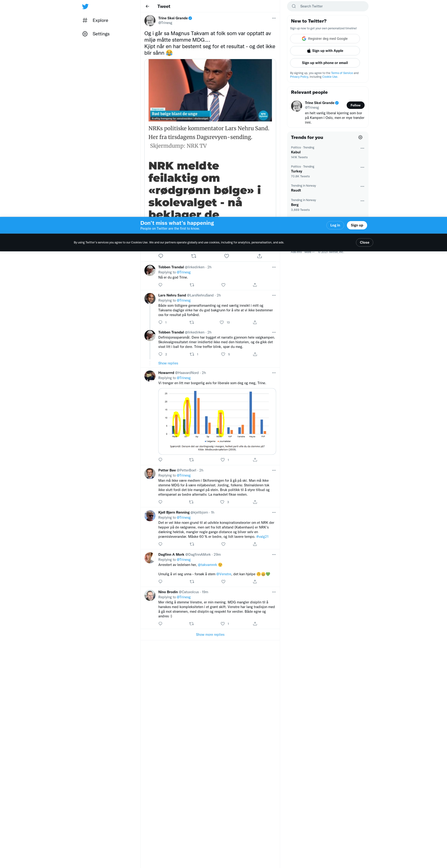447x868 pixels.
Task: Open the more menu on Trine Skei Grande's tweet
Action: [274, 18]
